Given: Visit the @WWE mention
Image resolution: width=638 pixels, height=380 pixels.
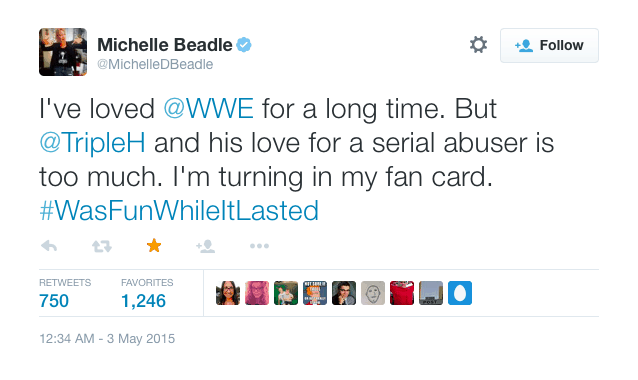Looking at the screenshot, I should pyautogui.click(x=208, y=109).
